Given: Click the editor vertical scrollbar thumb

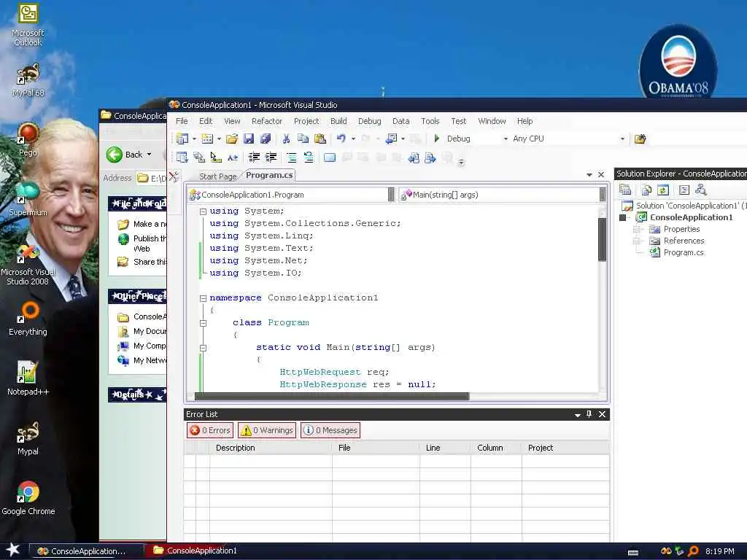Looking at the screenshot, I should pos(602,239).
